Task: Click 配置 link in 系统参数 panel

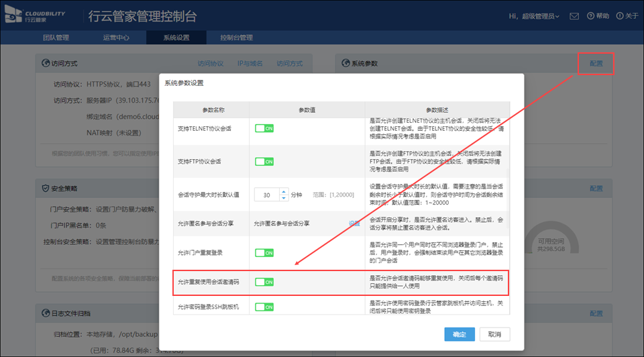Action: (x=596, y=64)
